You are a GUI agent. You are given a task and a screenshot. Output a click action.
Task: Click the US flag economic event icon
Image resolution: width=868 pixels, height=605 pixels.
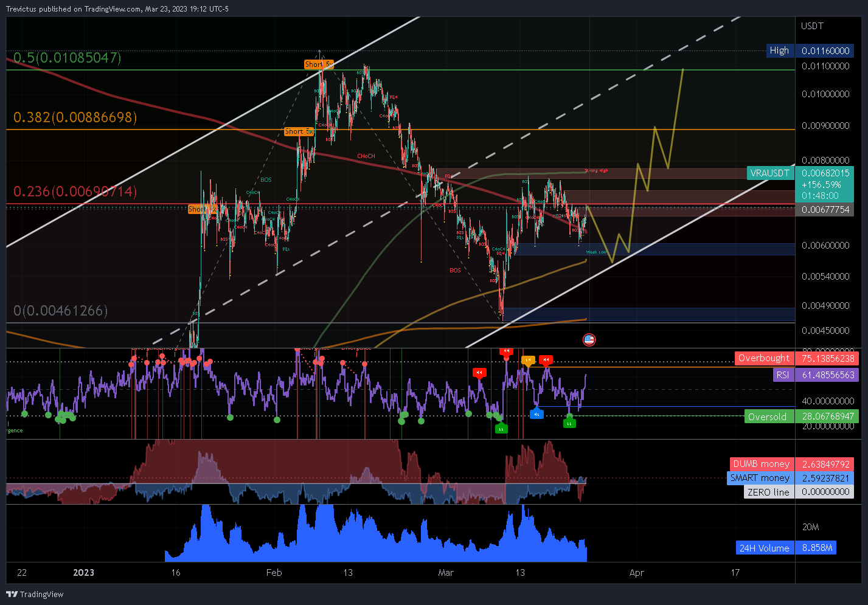[589, 340]
